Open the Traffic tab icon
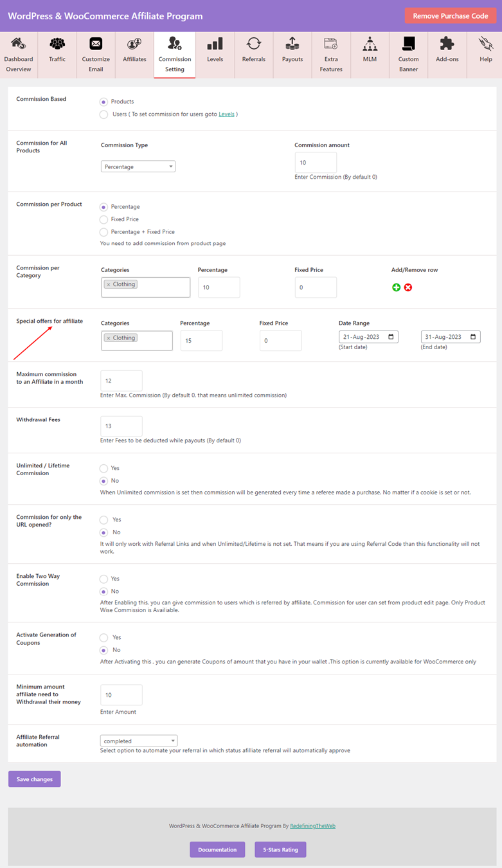Image resolution: width=502 pixels, height=868 pixels. click(x=57, y=44)
